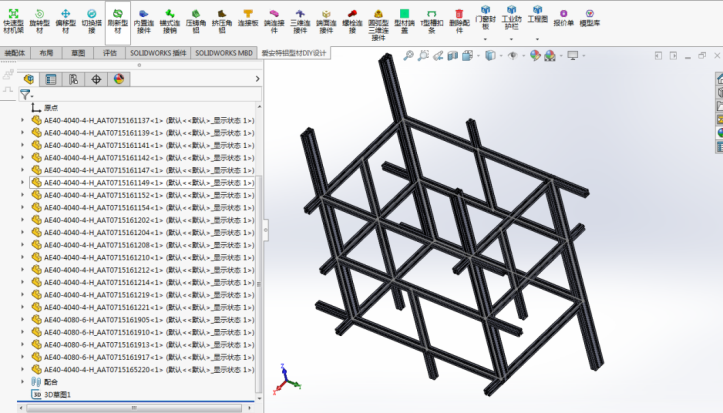The image size is (723, 413).
Task: Click the feature tree vertical scrollbar
Action: point(259,284)
